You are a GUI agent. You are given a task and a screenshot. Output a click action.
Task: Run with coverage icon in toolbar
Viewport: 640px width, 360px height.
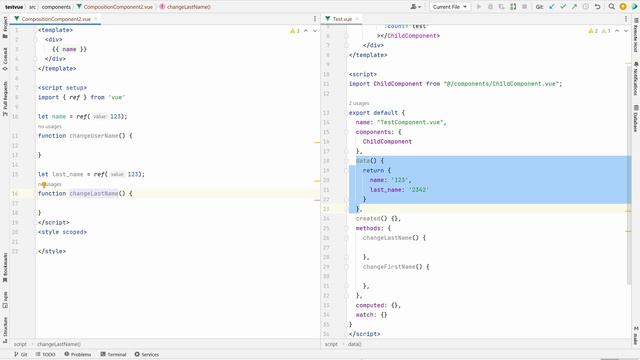click(x=501, y=7)
